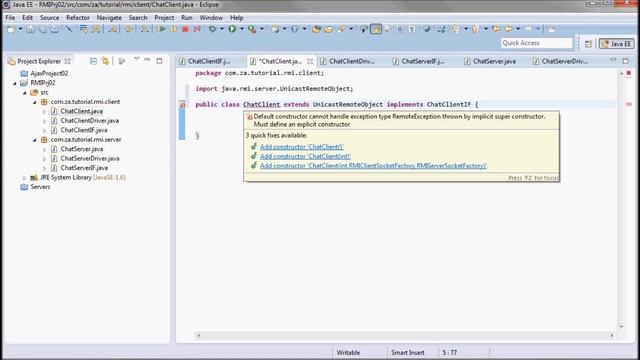Screen dimensions: 640x360
Task: Apply quick fix Add constructor 'ChatClient(int)'
Action: (x=305, y=156)
